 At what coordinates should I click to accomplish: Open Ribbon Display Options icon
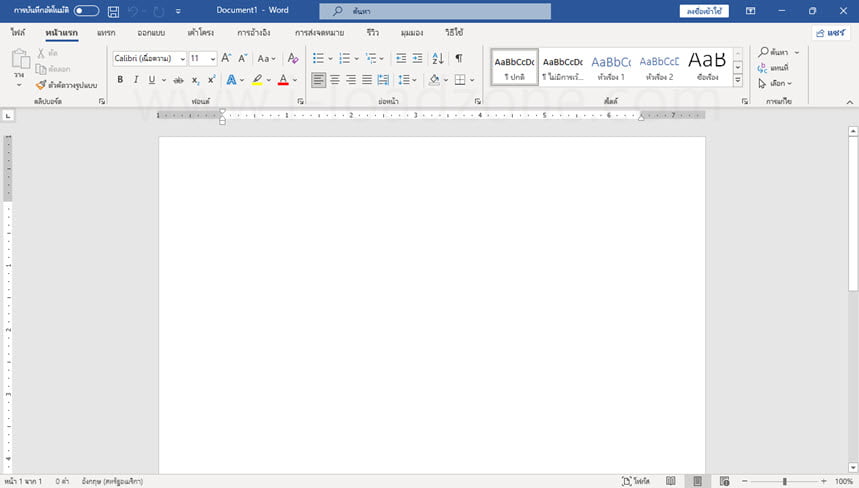(x=751, y=11)
